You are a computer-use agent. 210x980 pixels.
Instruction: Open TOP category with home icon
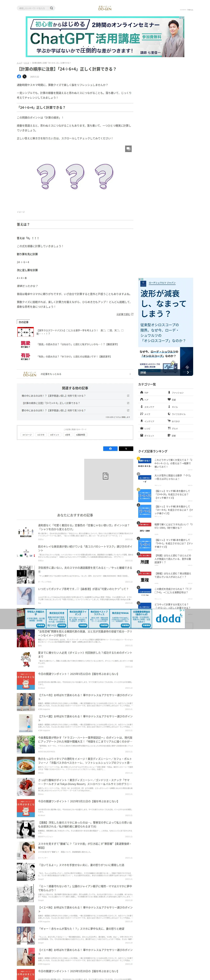(x=142, y=392)
